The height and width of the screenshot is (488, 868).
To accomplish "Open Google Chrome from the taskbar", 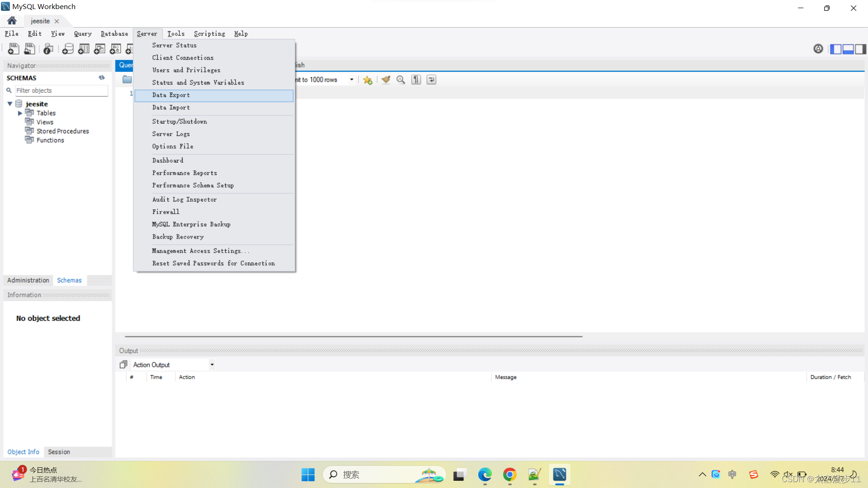I will point(509,474).
